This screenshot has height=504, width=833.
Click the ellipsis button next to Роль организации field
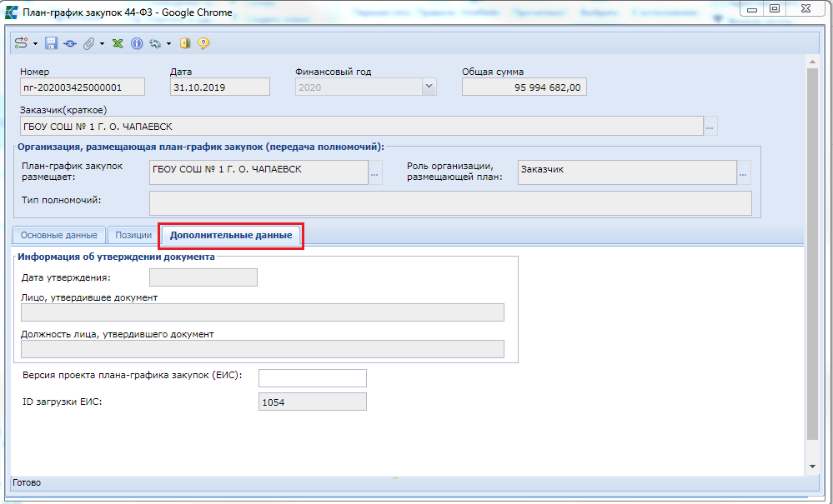(x=744, y=173)
